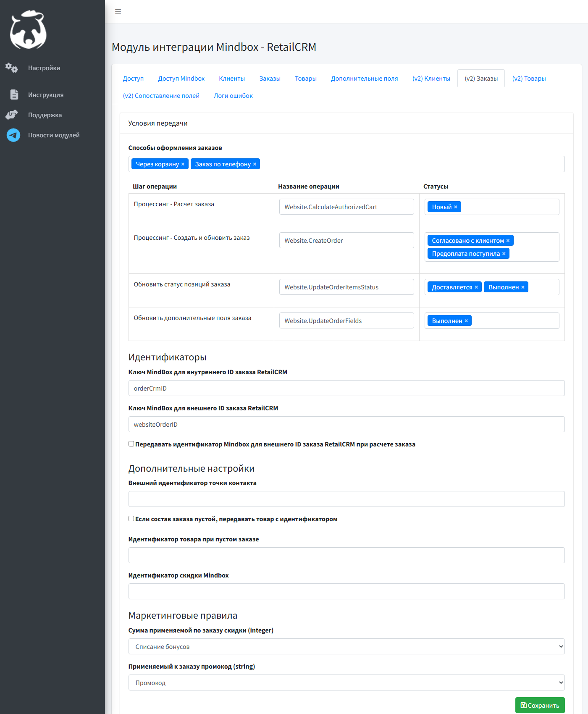Click the handshake icon beside Поддержка
This screenshot has height=714, width=588.
click(x=12, y=115)
